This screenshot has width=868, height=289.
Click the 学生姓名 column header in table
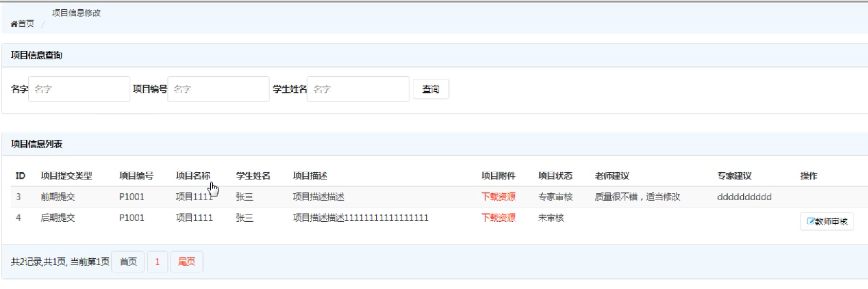[x=253, y=176]
